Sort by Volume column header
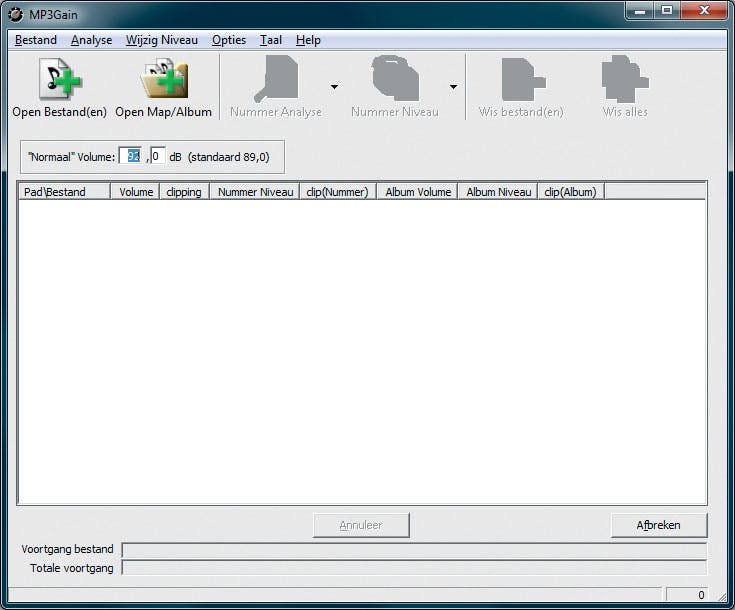This screenshot has height=610, width=735. point(135,192)
